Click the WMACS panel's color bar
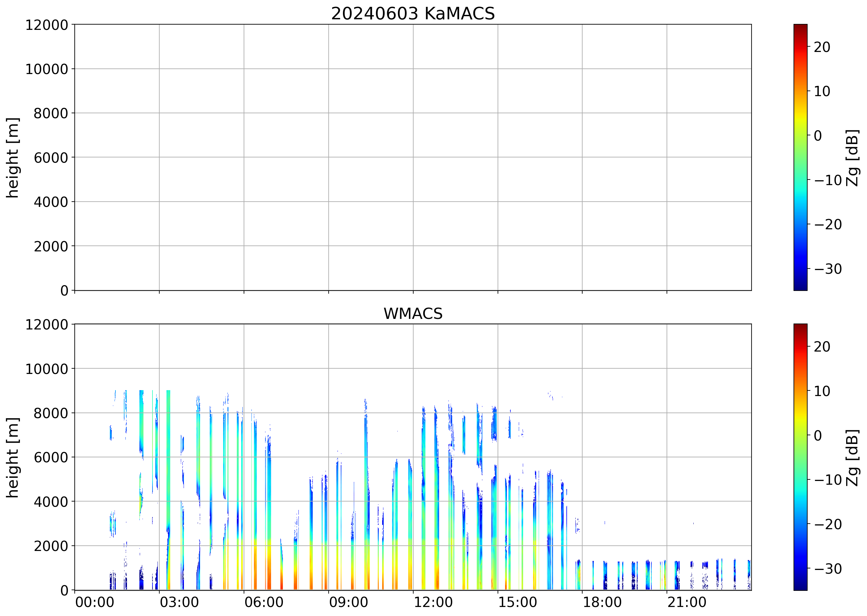The width and height of the screenshot is (867, 616). (x=800, y=457)
